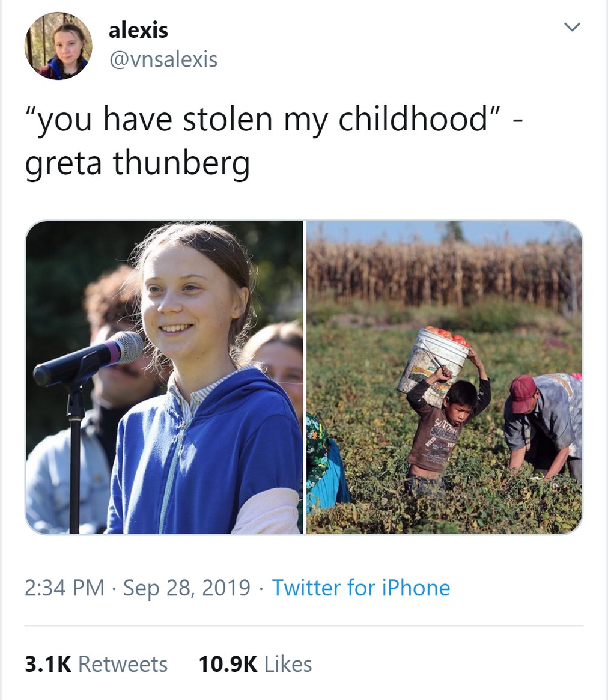View the 3.1K Retweets list
This screenshot has height=700, width=608.
pos(96,664)
